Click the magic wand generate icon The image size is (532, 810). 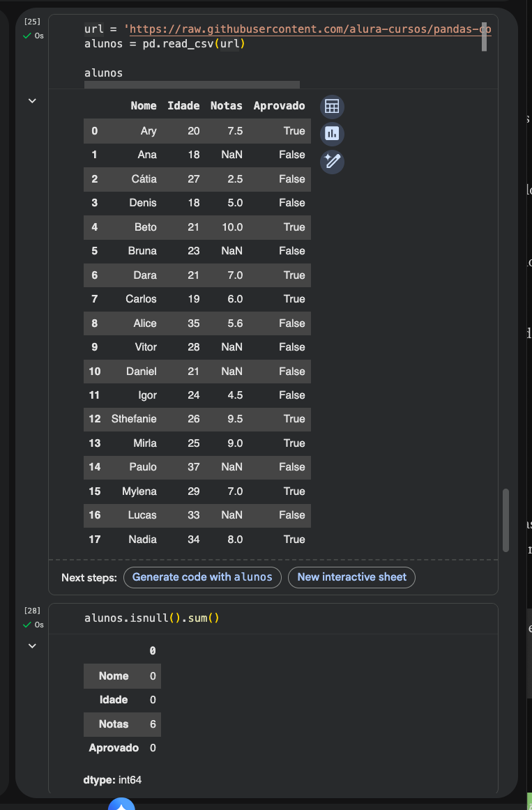[x=332, y=162]
